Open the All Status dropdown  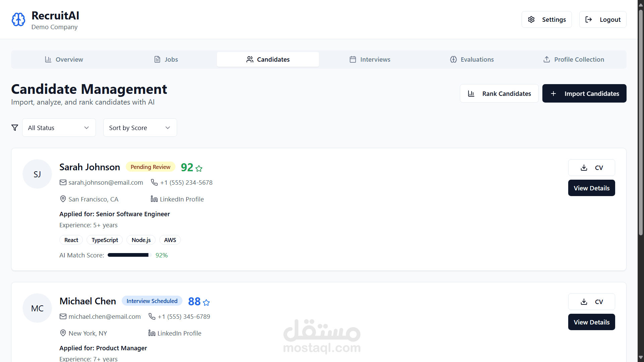click(59, 128)
